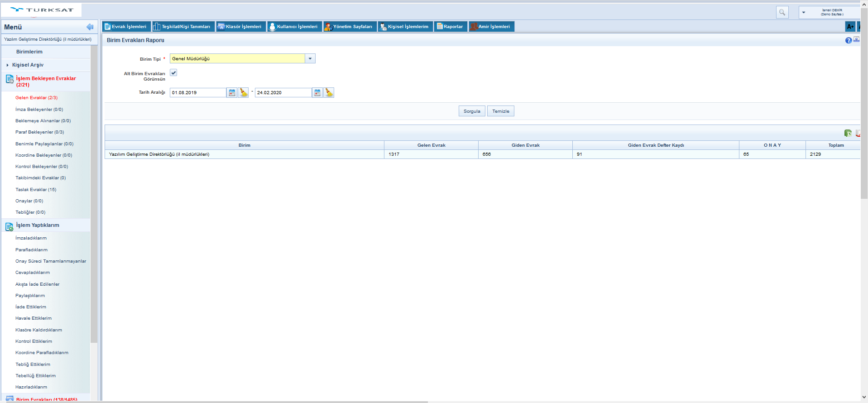Screen dimensions: 868x403
Task: Click the magnifier search icon in header
Action: click(x=782, y=12)
